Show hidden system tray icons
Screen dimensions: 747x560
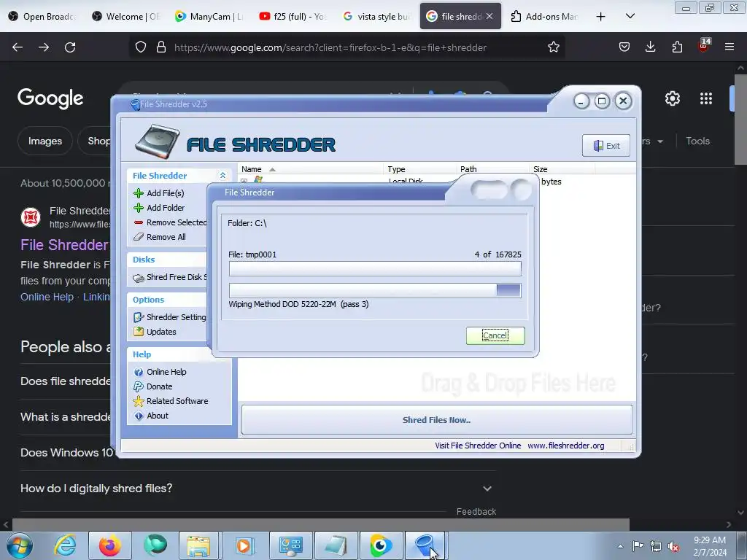pyautogui.click(x=620, y=546)
